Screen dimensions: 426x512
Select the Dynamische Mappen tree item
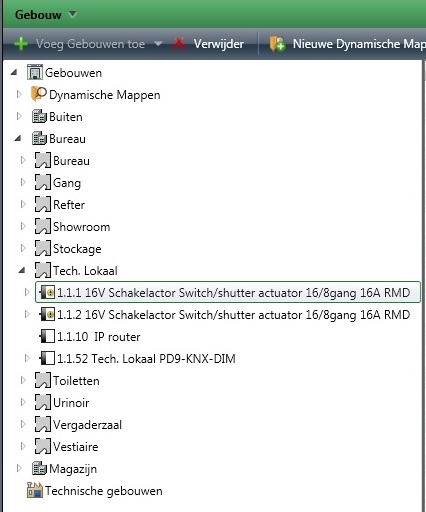105,95
